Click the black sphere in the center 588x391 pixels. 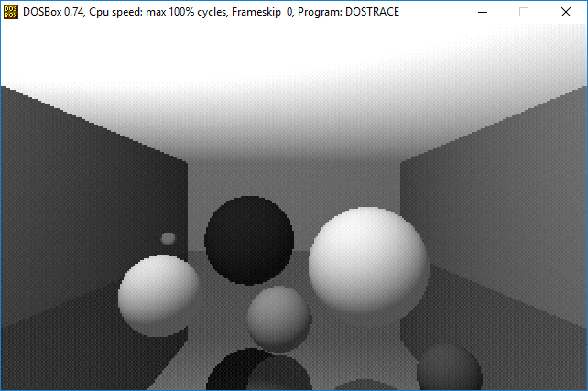(249, 240)
